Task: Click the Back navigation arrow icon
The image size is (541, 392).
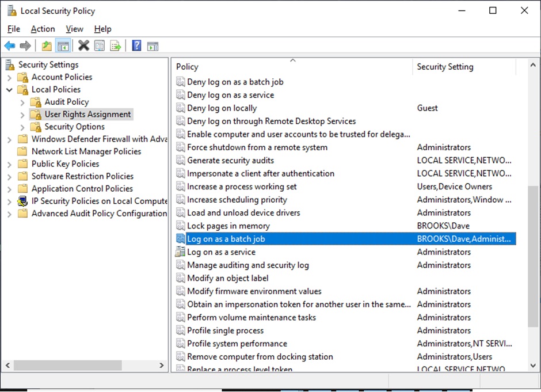Action: [10, 45]
